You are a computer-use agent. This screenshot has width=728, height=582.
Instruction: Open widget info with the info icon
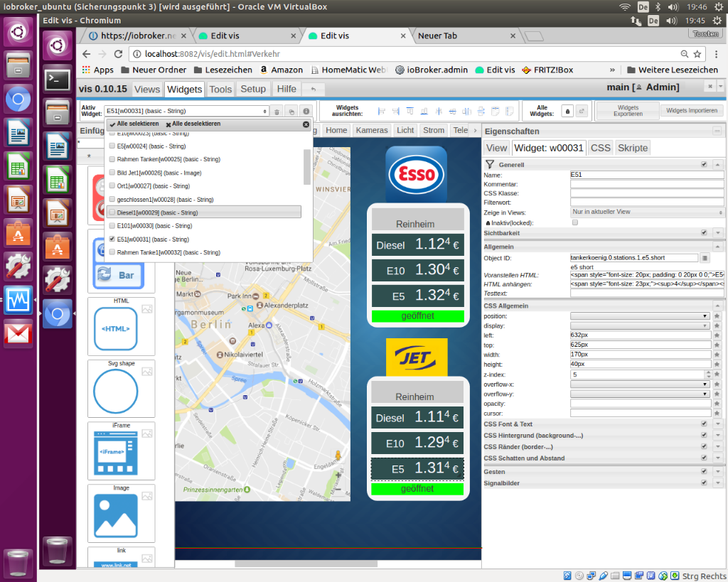point(306,112)
